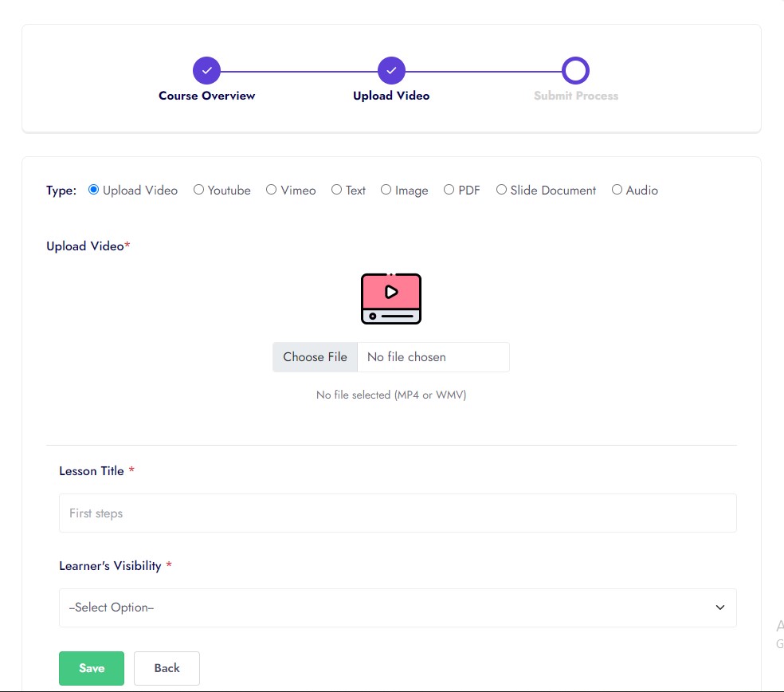This screenshot has height=692, width=784.
Task: Click the video player upload icon
Action: point(390,298)
